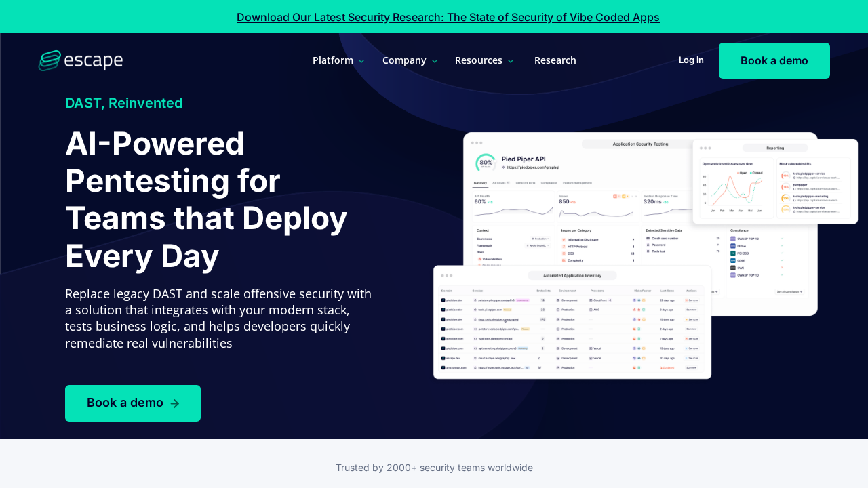The width and height of the screenshot is (868, 488).
Task: Open the Scan mode Production selector
Action: [x=539, y=239]
